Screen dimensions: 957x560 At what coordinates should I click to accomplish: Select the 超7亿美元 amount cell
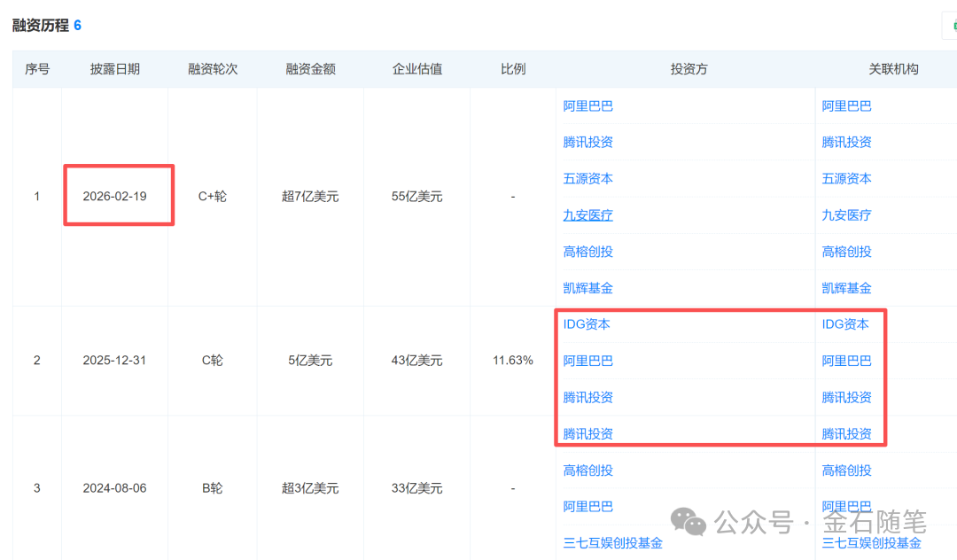pos(310,197)
